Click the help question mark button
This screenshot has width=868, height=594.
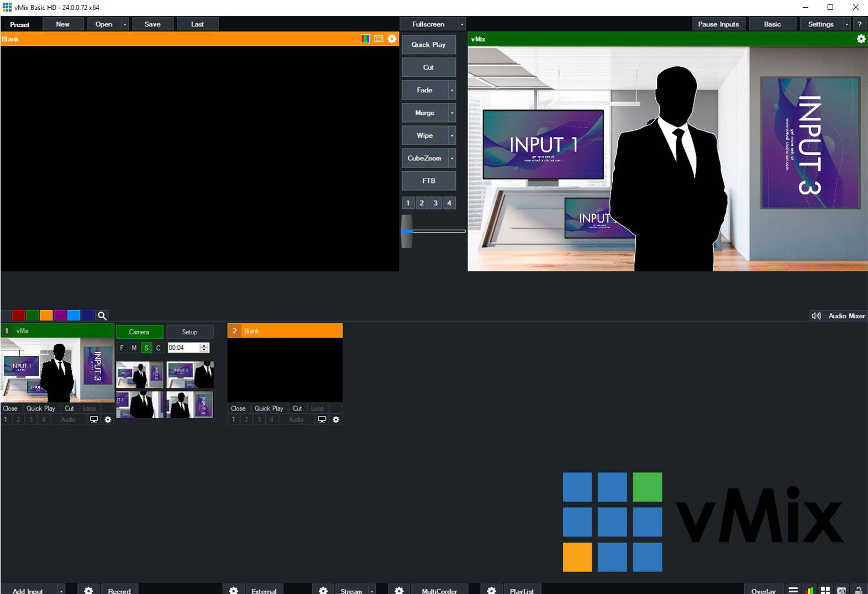(859, 24)
